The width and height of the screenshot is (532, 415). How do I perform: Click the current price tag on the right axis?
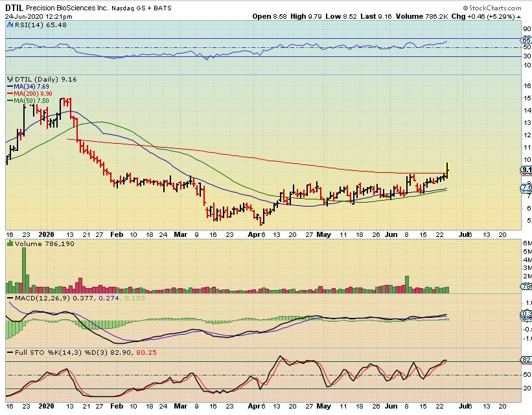(527, 170)
